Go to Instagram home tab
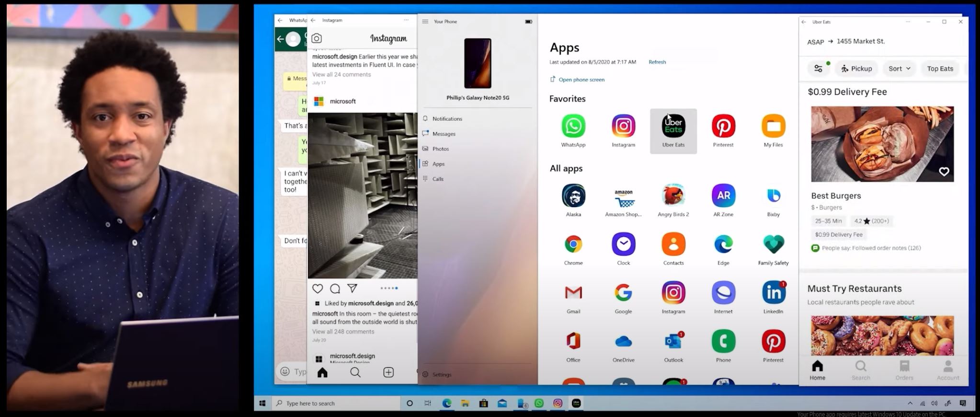980x417 pixels. [x=322, y=372]
